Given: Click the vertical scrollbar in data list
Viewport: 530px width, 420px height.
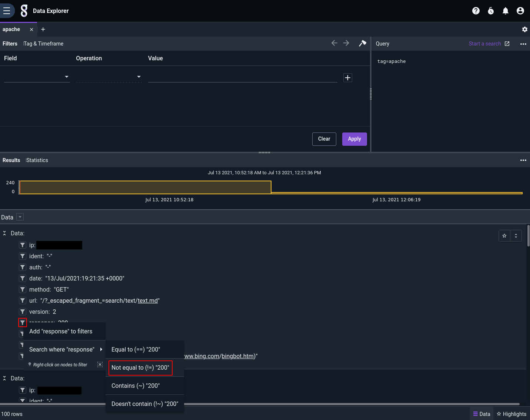Looking at the screenshot, I should 528,236.
